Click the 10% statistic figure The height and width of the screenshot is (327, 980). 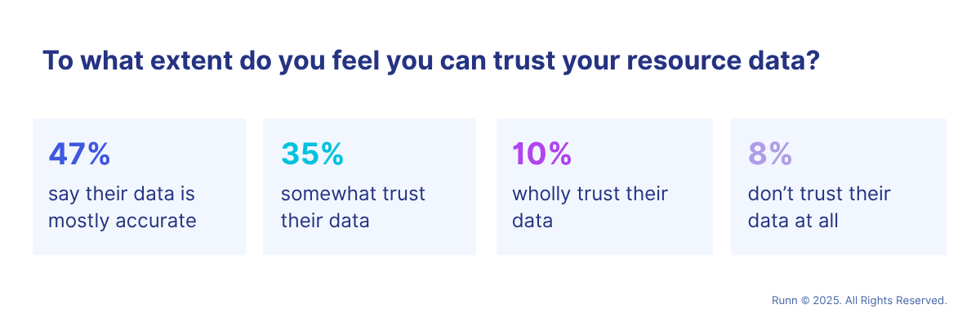coord(541,154)
